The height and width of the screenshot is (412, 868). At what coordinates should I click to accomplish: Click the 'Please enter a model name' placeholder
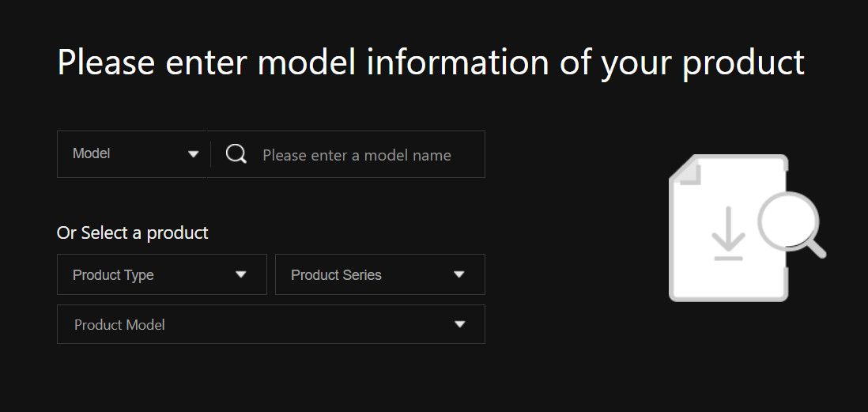click(x=357, y=155)
